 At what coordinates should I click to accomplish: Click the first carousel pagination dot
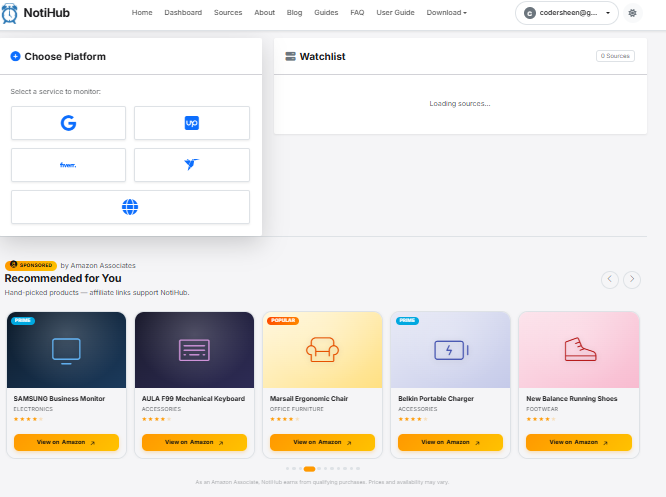[x=288, y=469]
